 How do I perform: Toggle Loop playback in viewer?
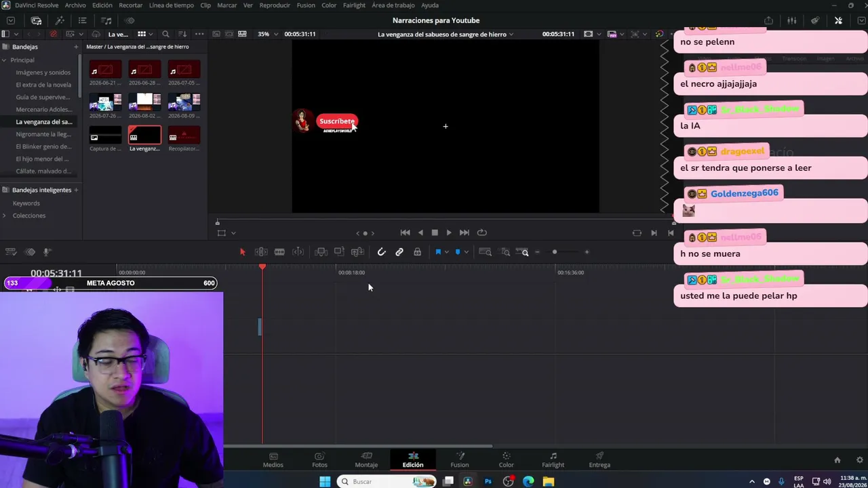click(481, 232)
